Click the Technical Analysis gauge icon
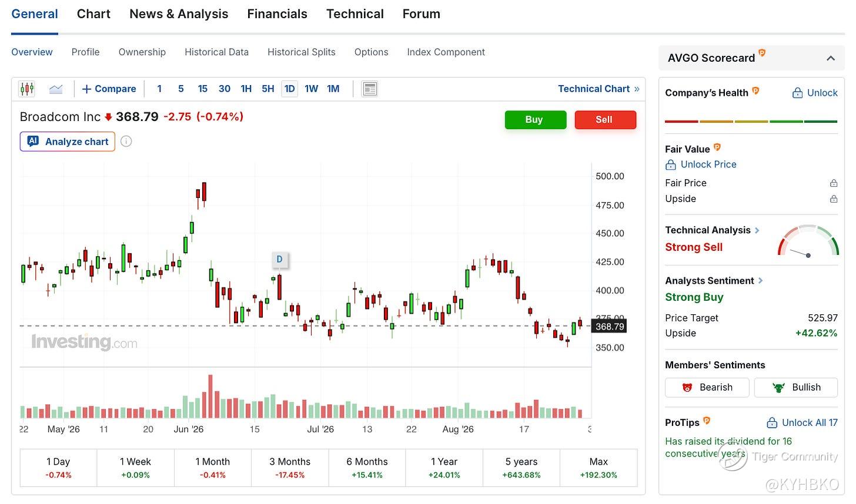 click(808, 241)
